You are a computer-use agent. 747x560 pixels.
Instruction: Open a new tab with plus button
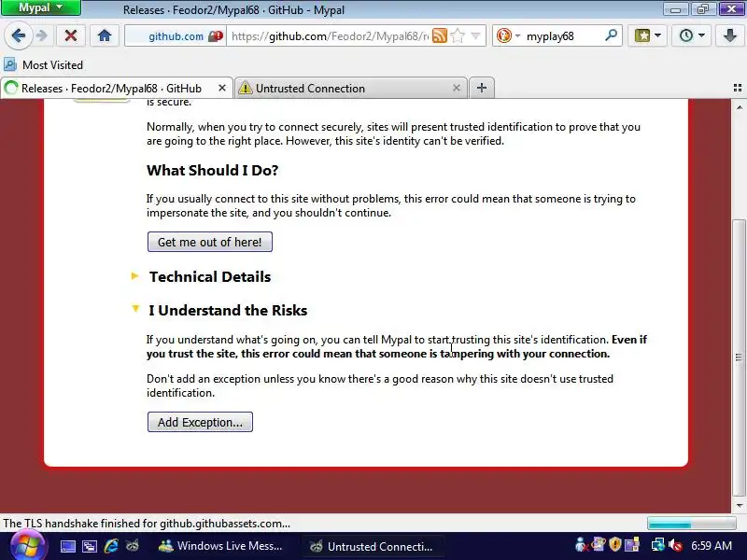[482, 88]
